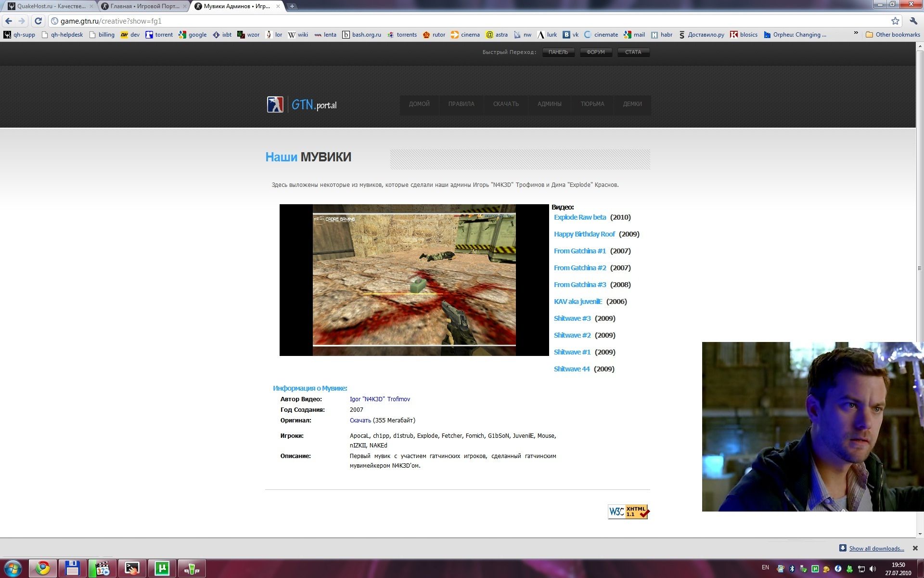Click the ПАНЕЛЬ quick-jump button
This screenshot has height=578, width=924.
coord(558,52)
